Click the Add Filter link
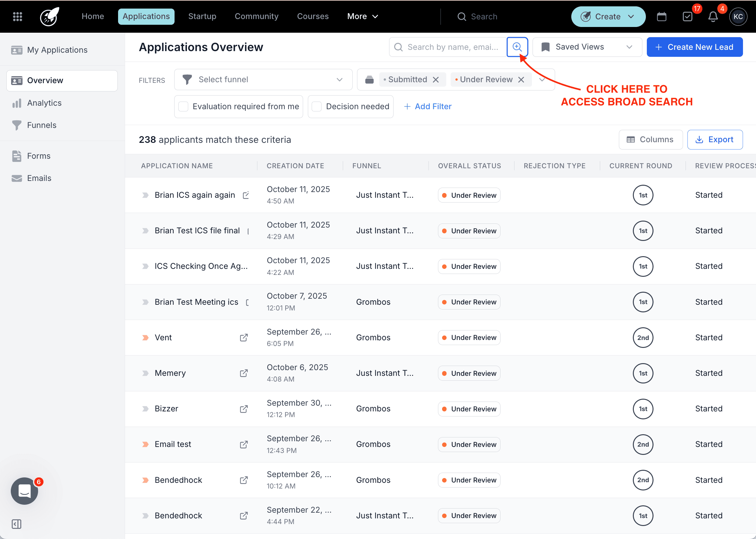The height and width of the screenshot is (539, 756). tap(428, 107)
